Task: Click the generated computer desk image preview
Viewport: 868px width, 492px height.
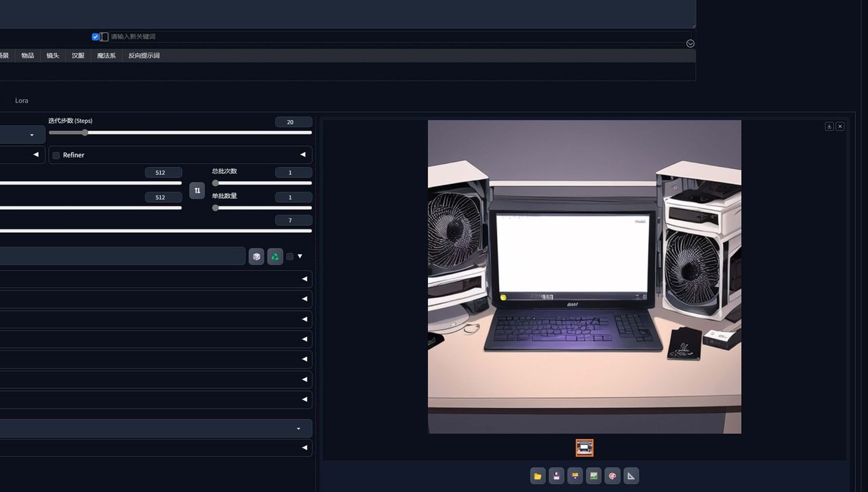Action: [x=585, y=277]
